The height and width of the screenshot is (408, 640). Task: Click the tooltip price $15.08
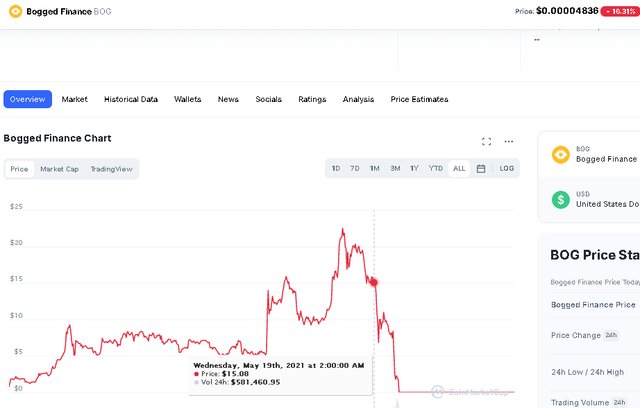tap(235, 374)
